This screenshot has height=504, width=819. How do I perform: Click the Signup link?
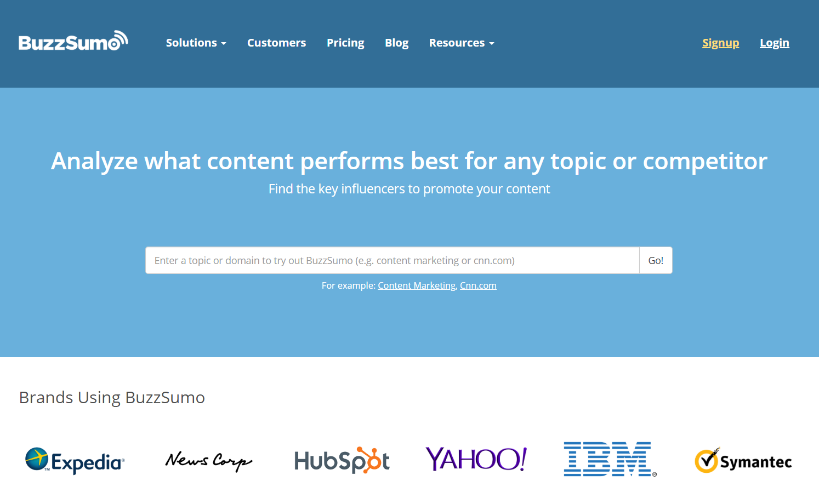point(720,43)
